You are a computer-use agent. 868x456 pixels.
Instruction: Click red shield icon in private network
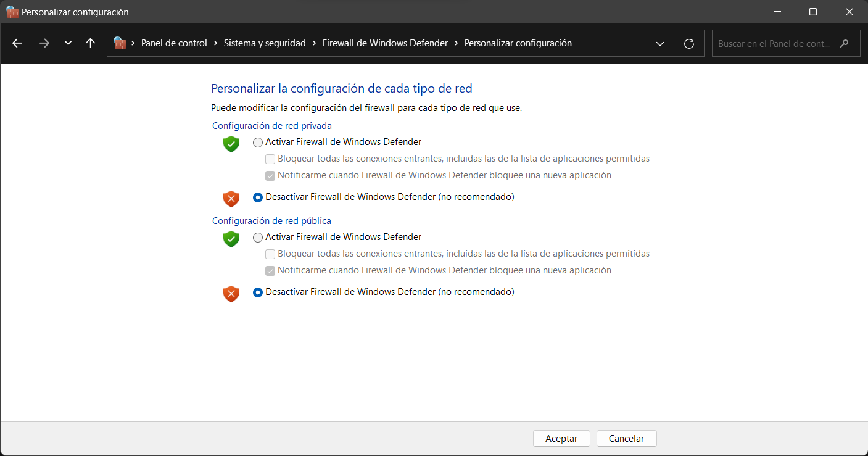231,199
